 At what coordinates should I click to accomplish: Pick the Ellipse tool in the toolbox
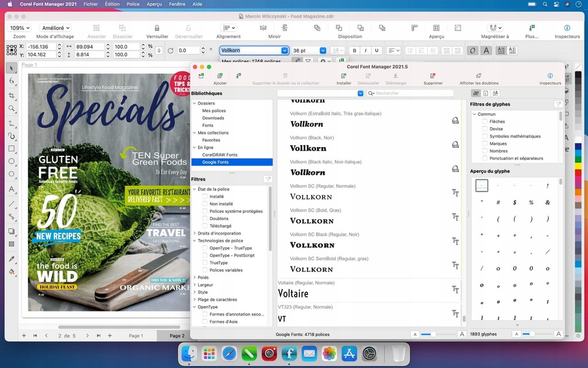(11, 161)
